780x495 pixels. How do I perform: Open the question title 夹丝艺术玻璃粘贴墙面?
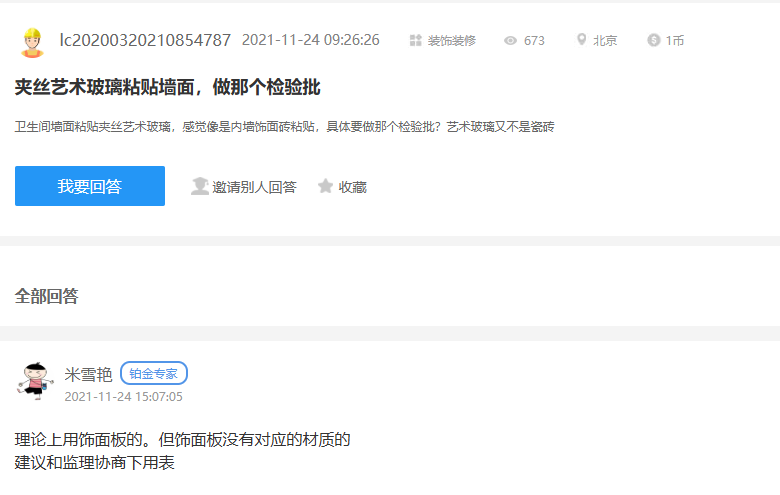click(168, 87)
